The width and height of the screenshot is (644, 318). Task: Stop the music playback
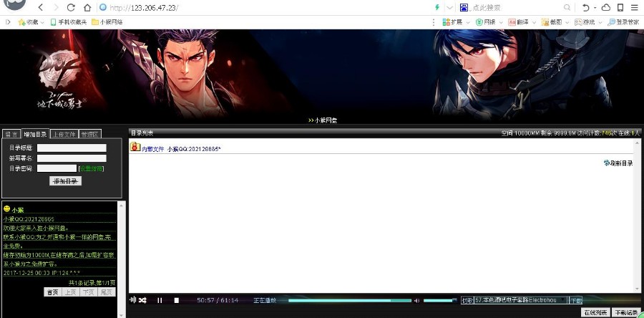click(x=177, y=300)
